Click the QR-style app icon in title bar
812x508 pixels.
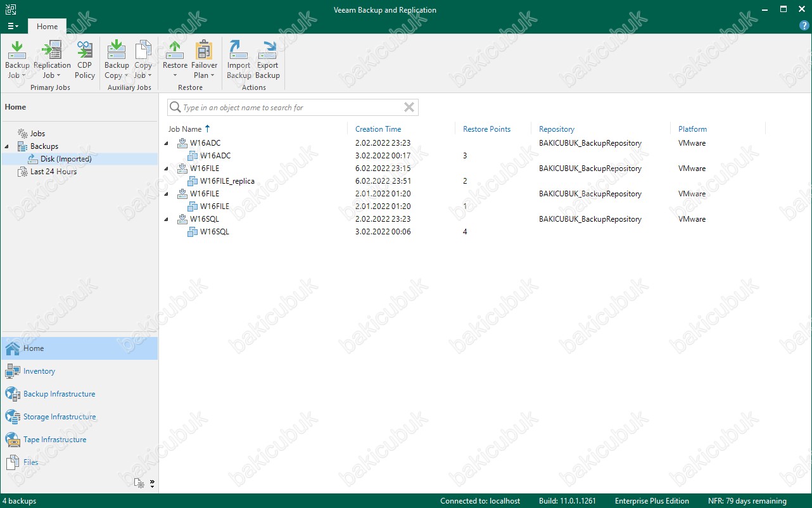point(10,10)
